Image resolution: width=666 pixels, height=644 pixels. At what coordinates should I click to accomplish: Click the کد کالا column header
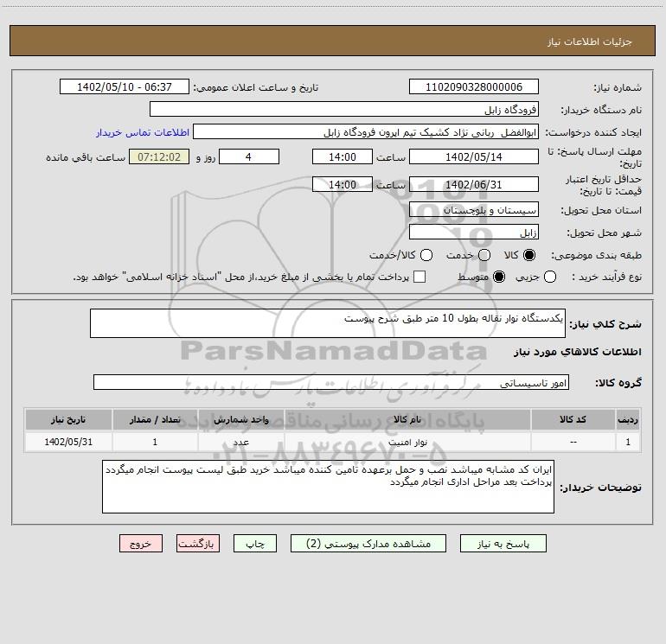[573, 420]
